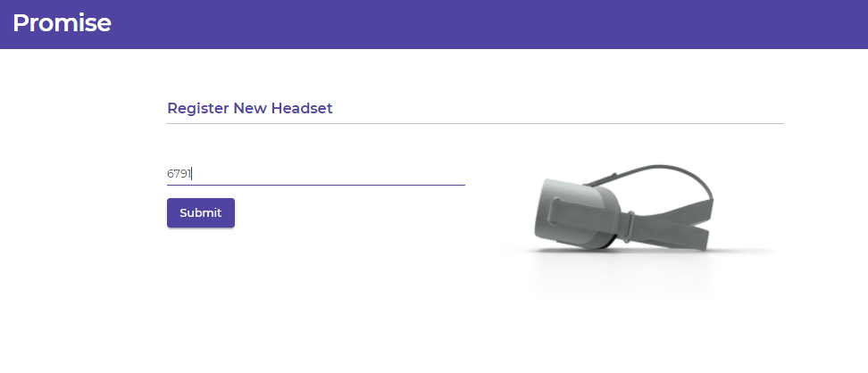Click the word Register in the heading

(198, 109)
